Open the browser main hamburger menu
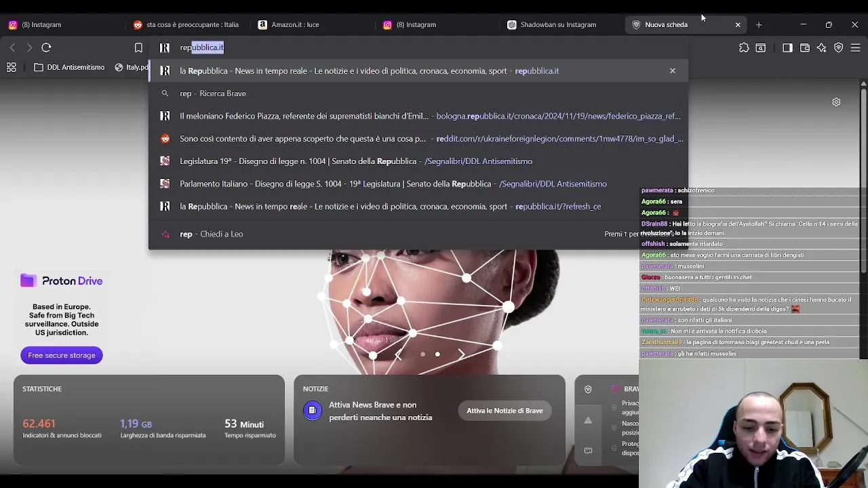Viewport: 868px width, 488px height. point(856,47)
